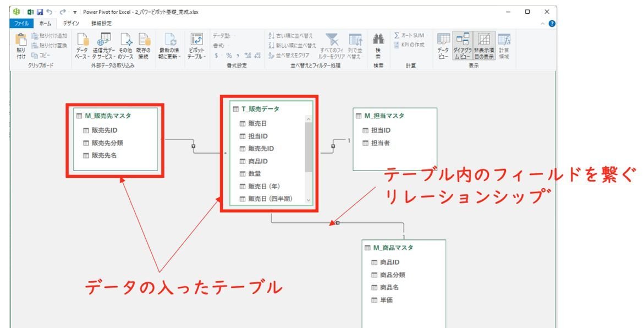Image resolution: width=644 pixels, height=328 pixels.
Task: Select 貼り付け置換 in the clipboard group
Action: pos(49,46)
